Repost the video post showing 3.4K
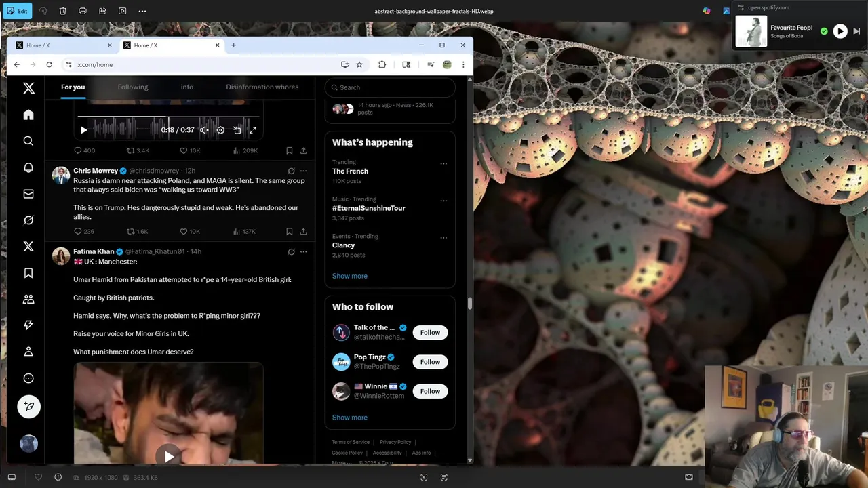The height and width of the screenshot is (488, 868). coord(131,150)
